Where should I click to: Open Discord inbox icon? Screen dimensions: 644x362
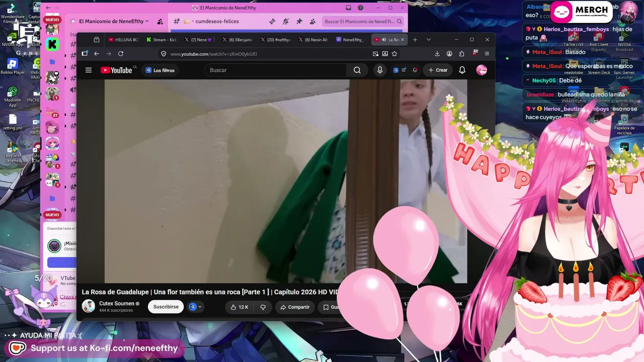(x=348, y=8)
